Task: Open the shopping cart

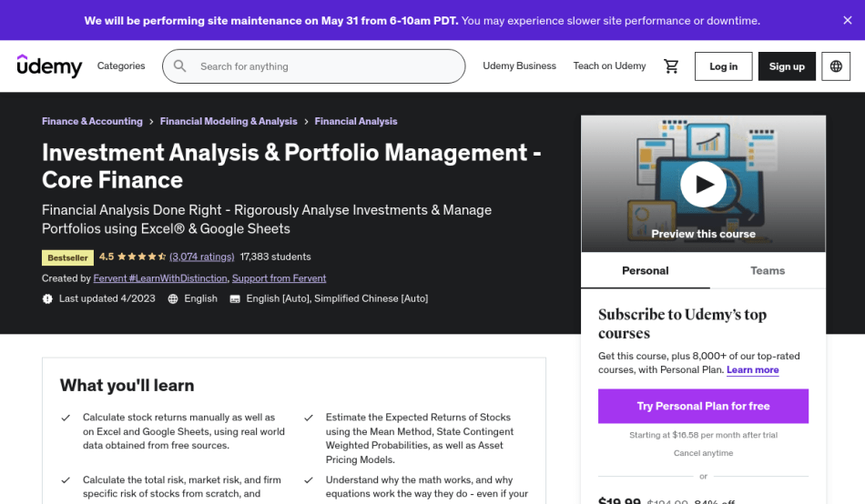Action: 671,66
